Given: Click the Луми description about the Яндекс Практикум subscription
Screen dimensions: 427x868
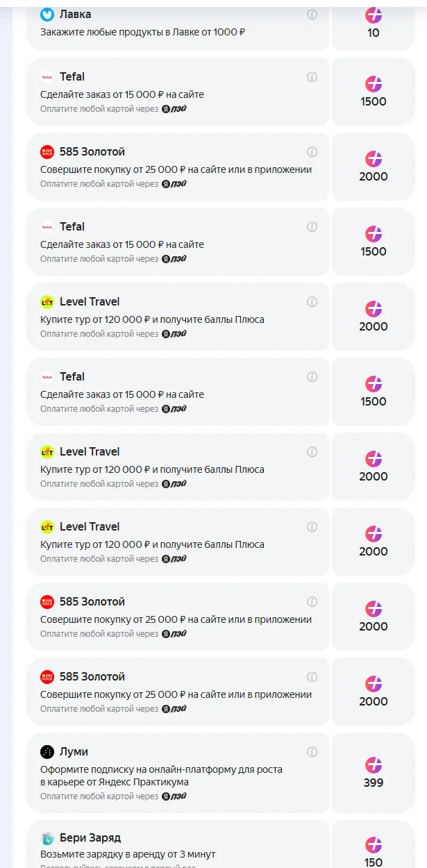Looking at the screenshot, I should click(x=161, y=776).
